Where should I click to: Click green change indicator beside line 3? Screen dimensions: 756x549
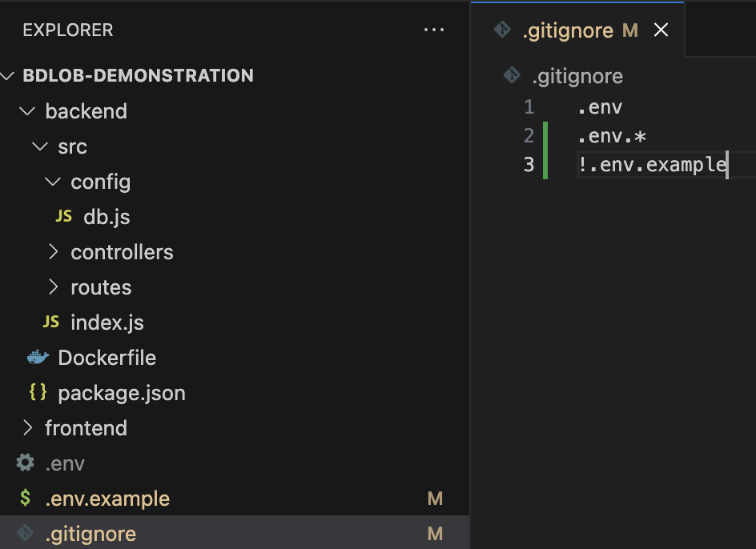(545, 165)
